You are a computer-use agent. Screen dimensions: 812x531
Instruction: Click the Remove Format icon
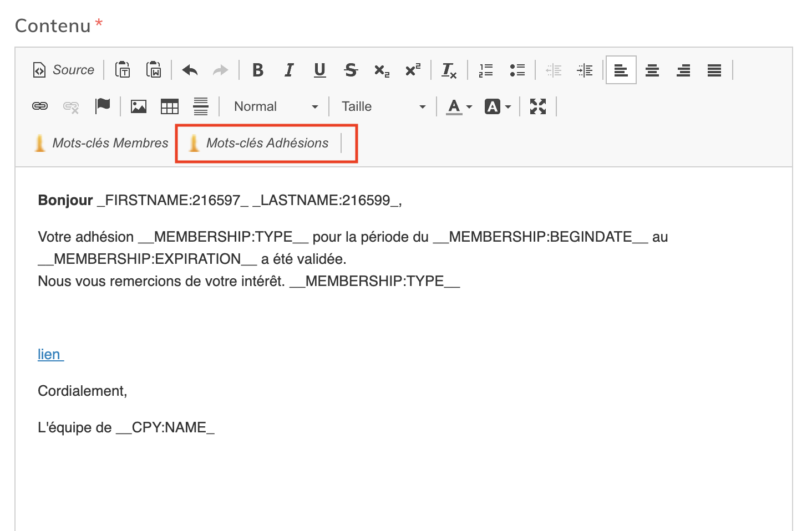point(449,70)
